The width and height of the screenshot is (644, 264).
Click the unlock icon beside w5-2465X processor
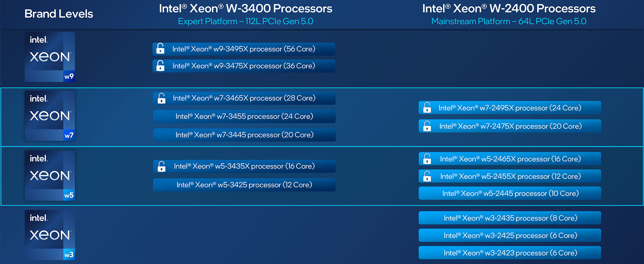tap(427, 159)
